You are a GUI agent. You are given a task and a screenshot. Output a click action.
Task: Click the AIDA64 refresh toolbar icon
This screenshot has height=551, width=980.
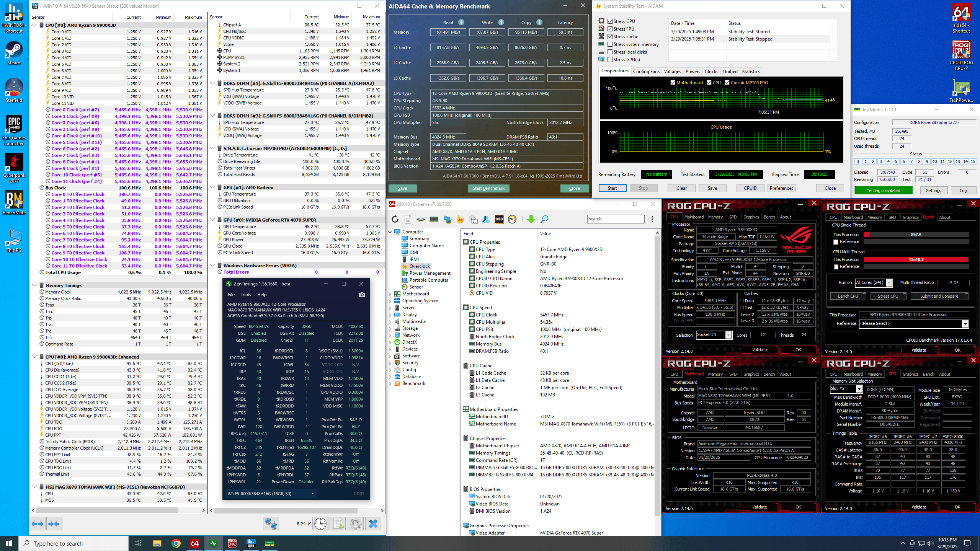pyautogui.click(x=395, y=219)
